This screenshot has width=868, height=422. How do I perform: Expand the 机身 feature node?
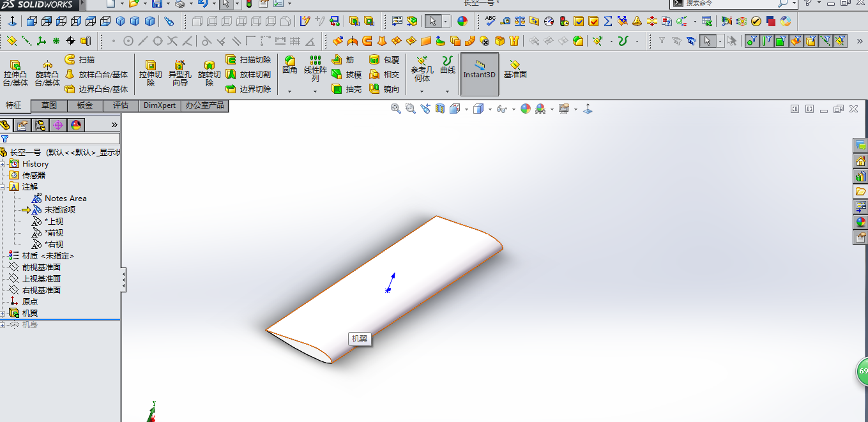[x=3, y=325]
